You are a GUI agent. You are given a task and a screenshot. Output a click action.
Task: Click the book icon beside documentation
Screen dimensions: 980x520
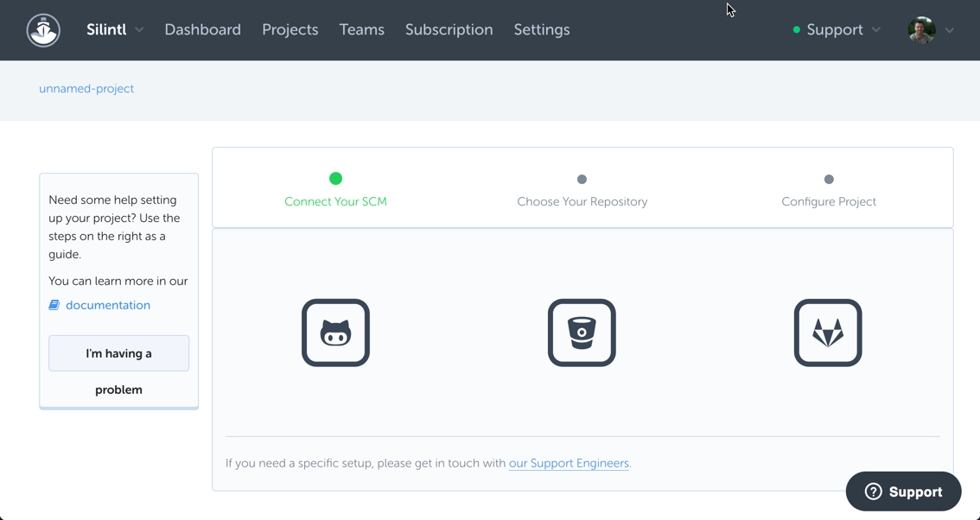(54, 305)
